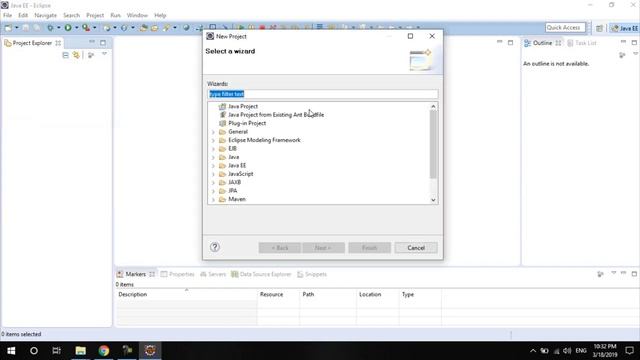
Task: Open the File menu
Action: pos(7,15)
